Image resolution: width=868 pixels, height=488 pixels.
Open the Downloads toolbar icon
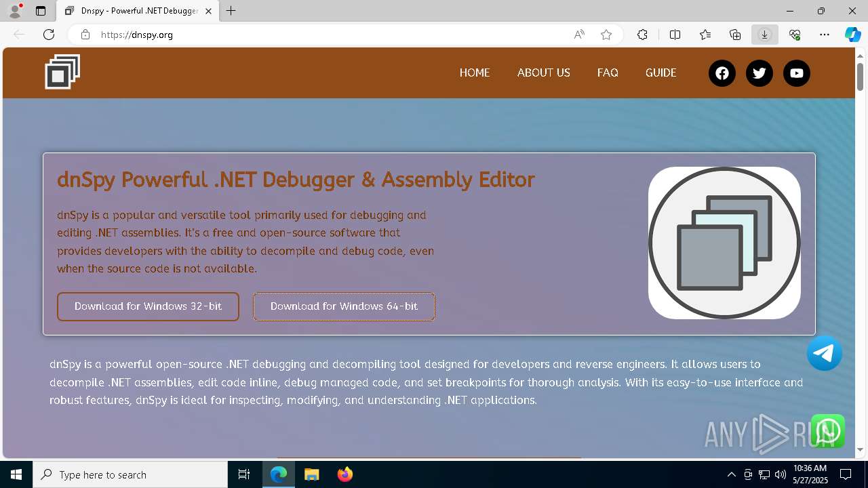[765, 35]
